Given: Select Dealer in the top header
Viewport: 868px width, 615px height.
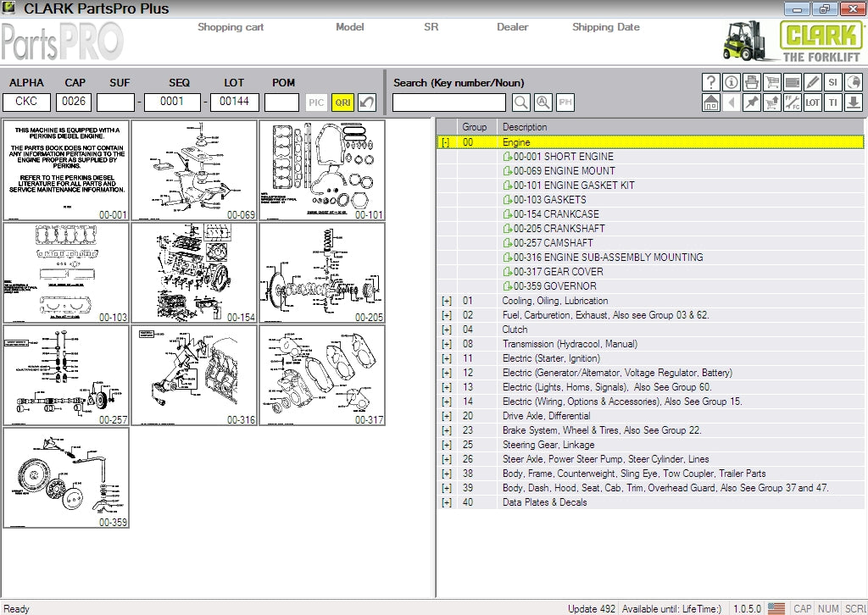Looking at the screenshot, I should (512, 27).
